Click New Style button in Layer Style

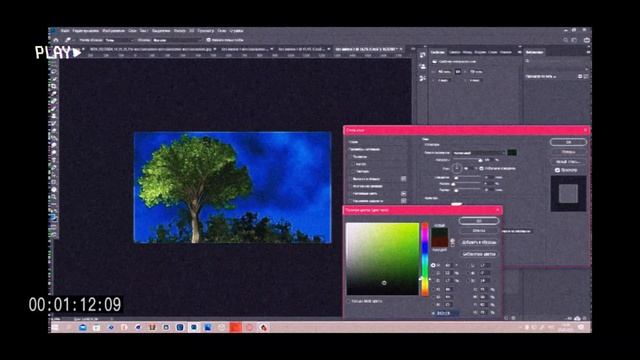click(x=568, y=162)
